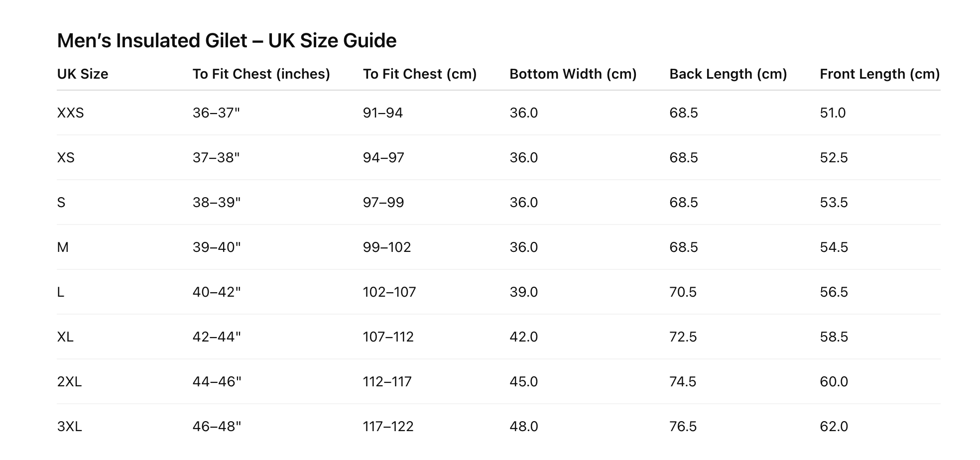
Task: Click the UK Size column header
Action: pyautogui.click(x=83, y=74)
